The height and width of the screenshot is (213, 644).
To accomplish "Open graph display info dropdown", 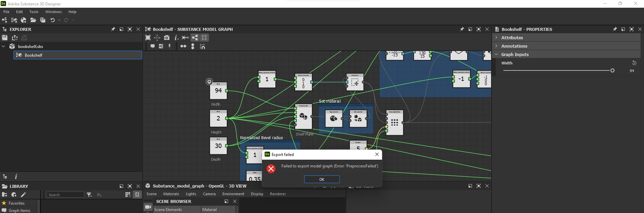I will point(176,38).
